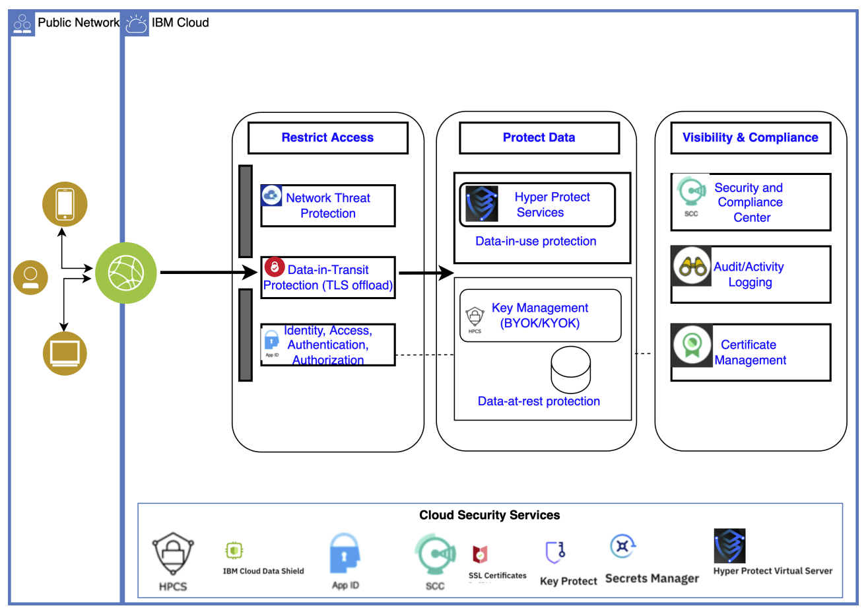The image size is (868, 616).
Task: Click the SCC icon in Cloud Security Services
Action: pos(435,555)
